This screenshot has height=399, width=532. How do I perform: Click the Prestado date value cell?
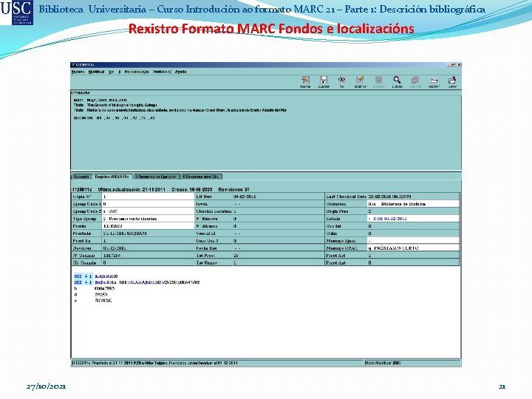(x=148, y=233)
